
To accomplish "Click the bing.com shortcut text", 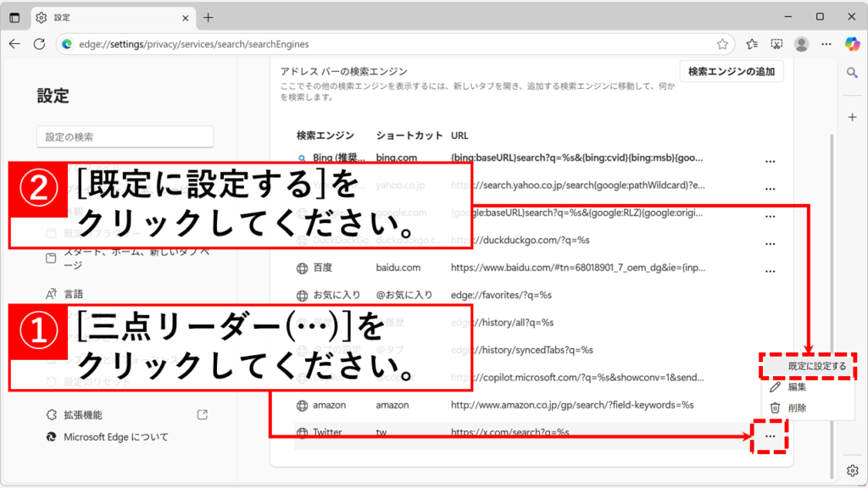I will (397, 158).
